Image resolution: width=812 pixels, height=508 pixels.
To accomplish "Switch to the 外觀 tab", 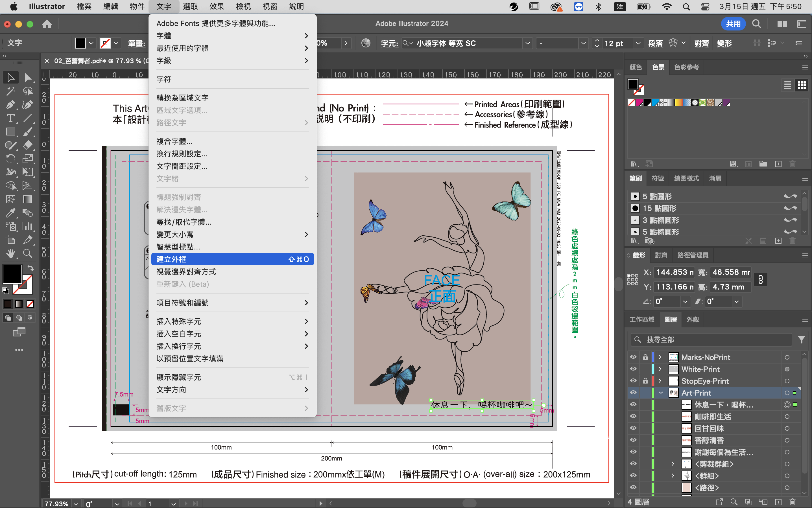I will [x=692, y=319].
